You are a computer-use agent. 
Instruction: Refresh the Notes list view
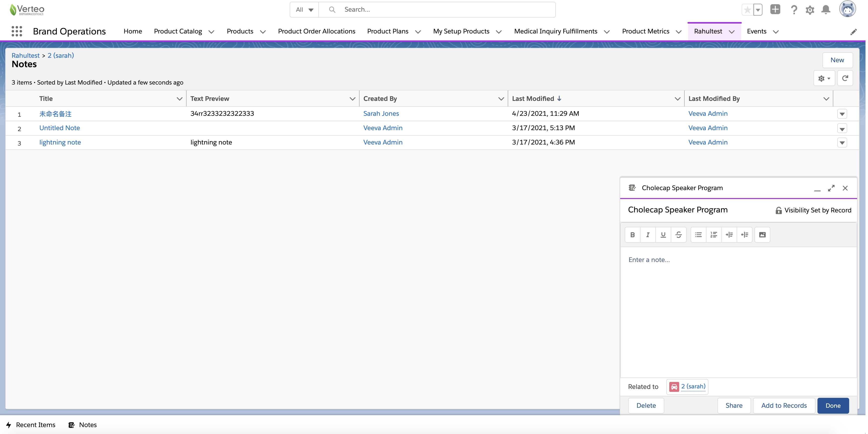coord(845,78)
